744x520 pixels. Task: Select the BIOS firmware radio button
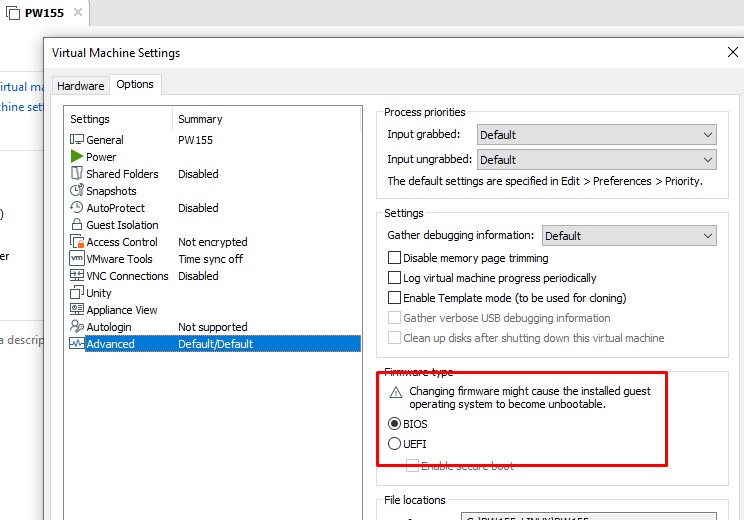[394, 423]
